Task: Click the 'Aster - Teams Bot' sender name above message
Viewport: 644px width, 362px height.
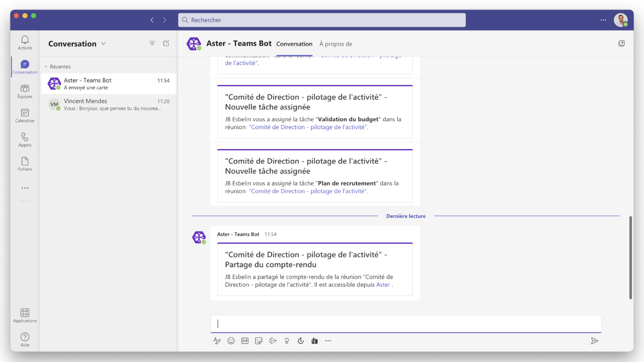Action: coord(238,234)
